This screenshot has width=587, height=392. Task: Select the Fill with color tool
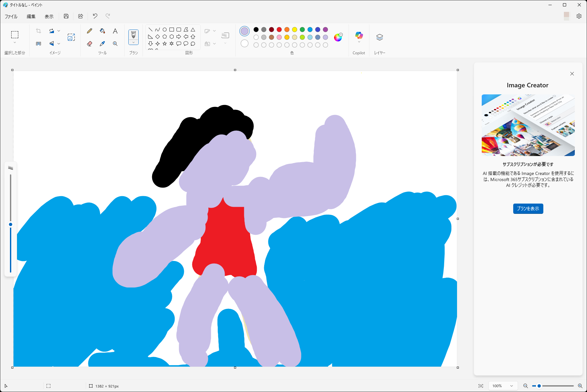coord(102,31)
